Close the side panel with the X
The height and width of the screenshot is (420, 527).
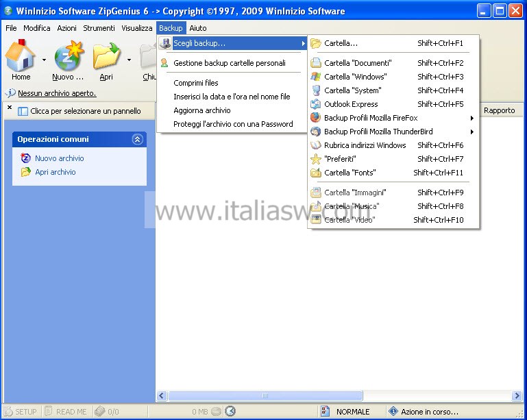click(10, 107)
